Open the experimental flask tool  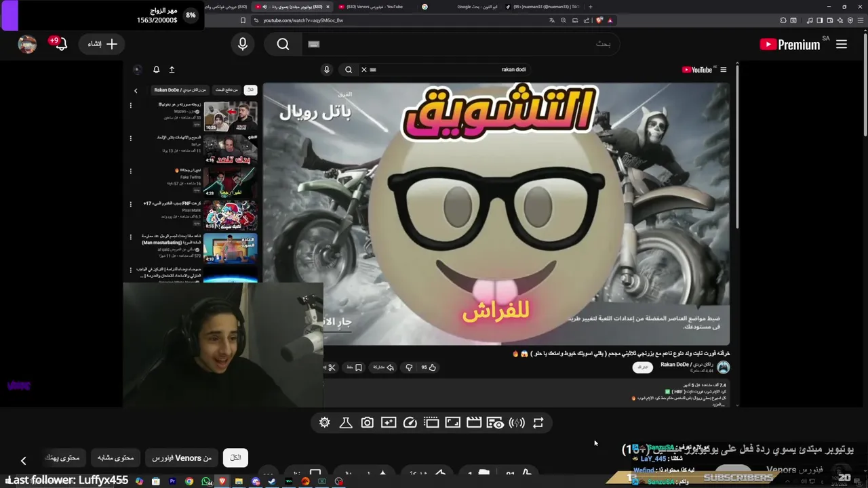(x=346, y=423)
